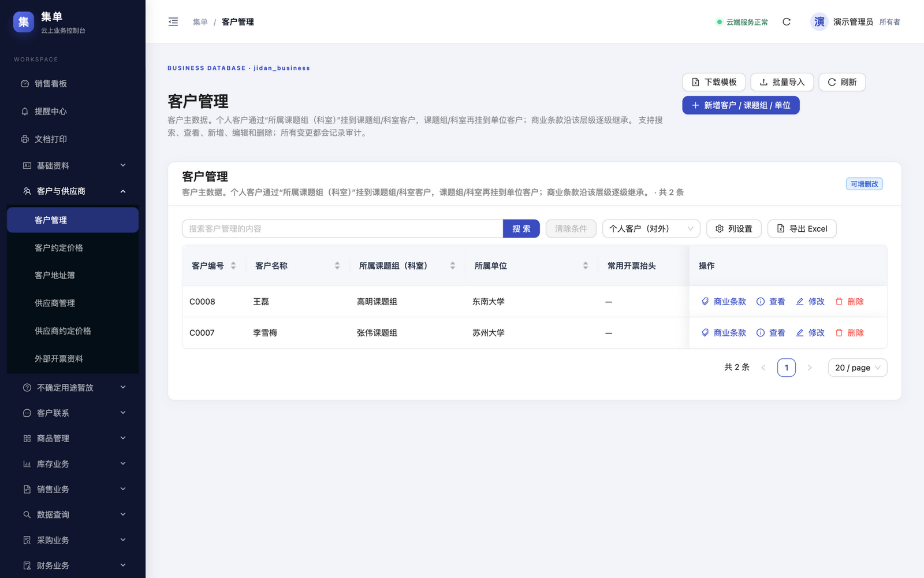
Task: Click the 下载模板 button
Action: tap(714, 82)
